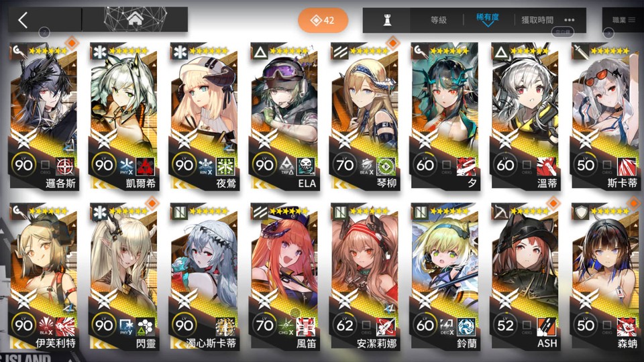Go to the home screen icon
This screenshot has width=644, height=362.
click(135, 19)
